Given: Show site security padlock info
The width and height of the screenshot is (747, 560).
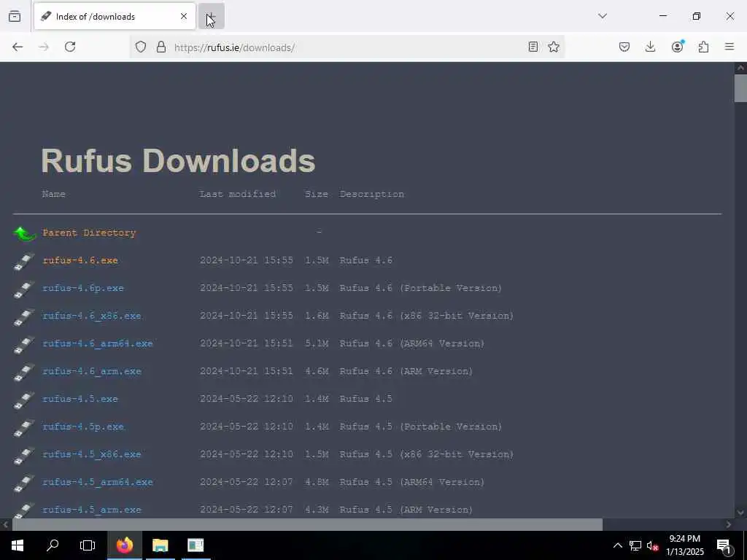Looking at the screenshot, I should click(x=161, y=47).
